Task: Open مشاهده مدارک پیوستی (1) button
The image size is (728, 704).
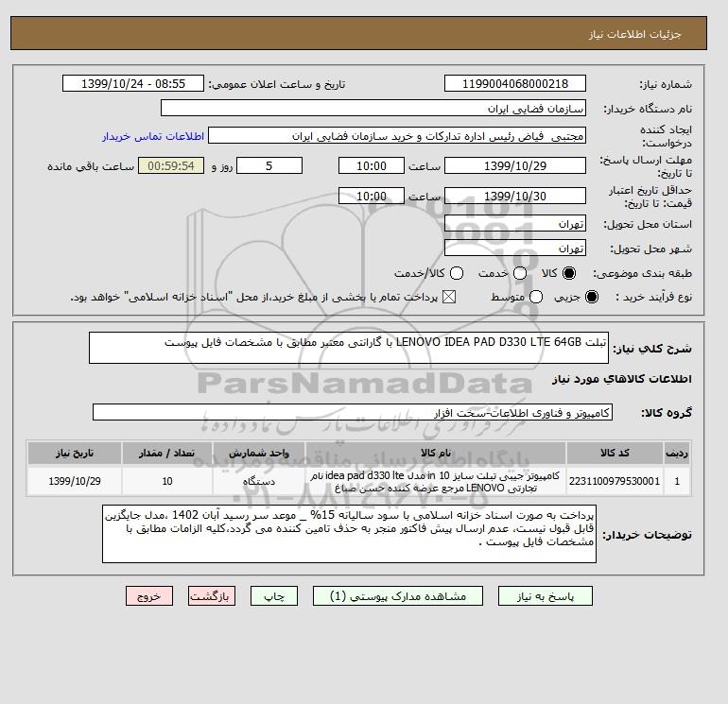Action: [x=398, y=596]
